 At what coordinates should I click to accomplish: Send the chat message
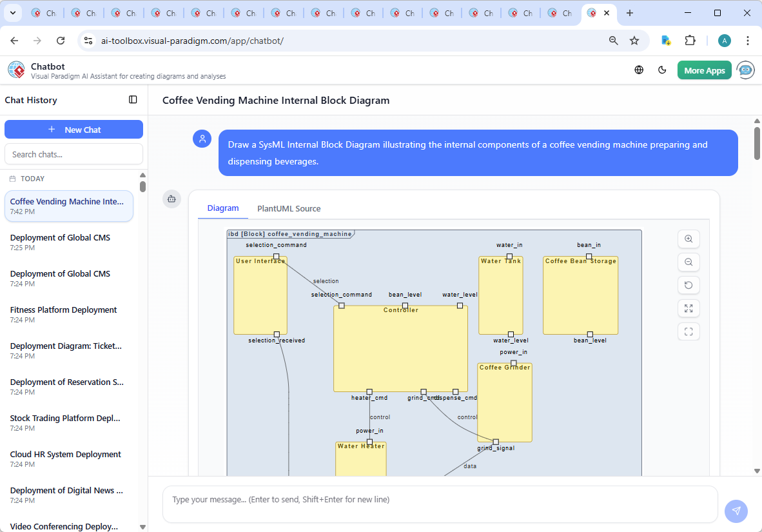tap(736, 511)
